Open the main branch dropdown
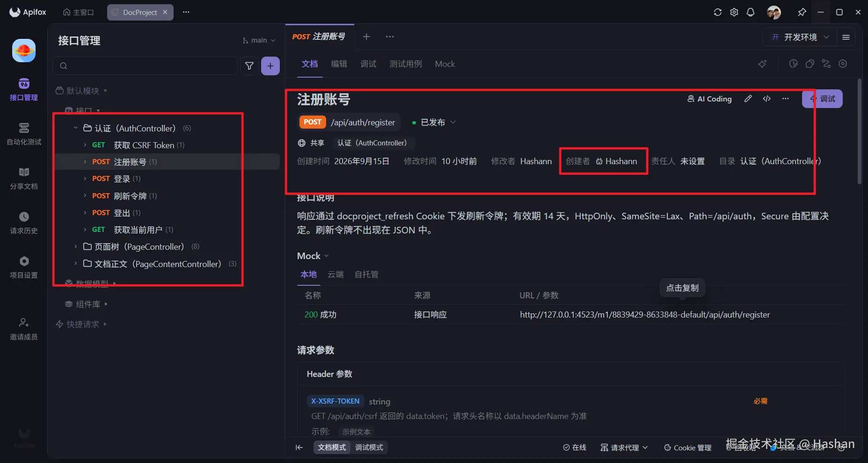 [x=259, y=40]
